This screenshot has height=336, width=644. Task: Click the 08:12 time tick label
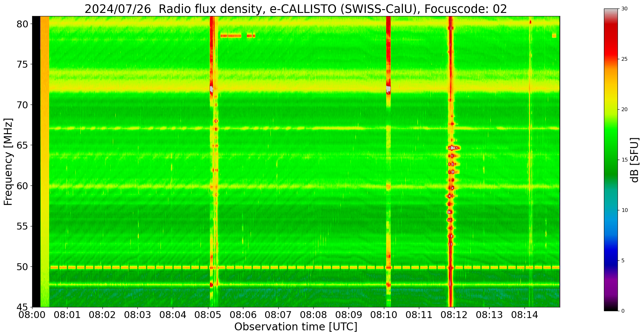click(x=454, y=315)
